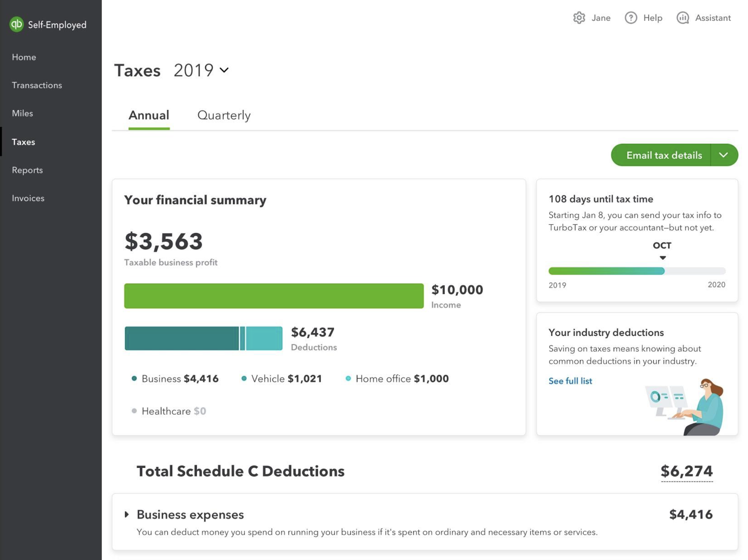Open Reports from the sidebar
748x560 pixels.
pyautogui.click(x=27, y=170)
